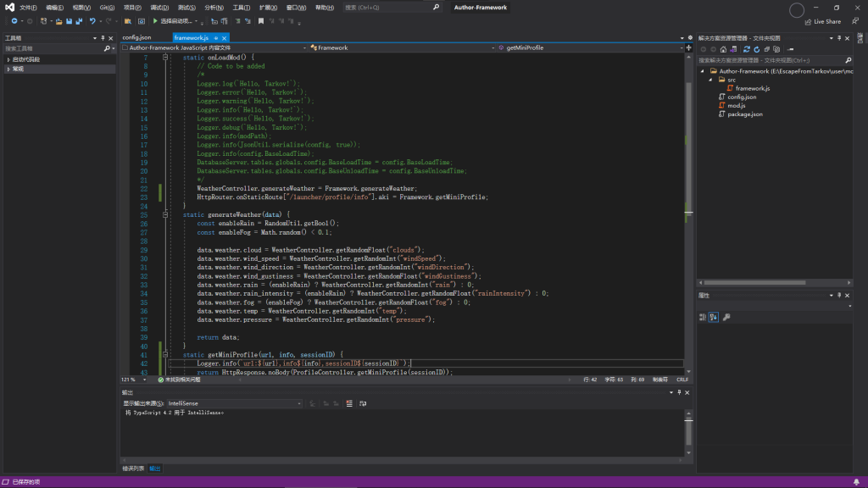Click the open file folder icon
The height and width of the screenshot is (488, 868).
pos(58,21)
